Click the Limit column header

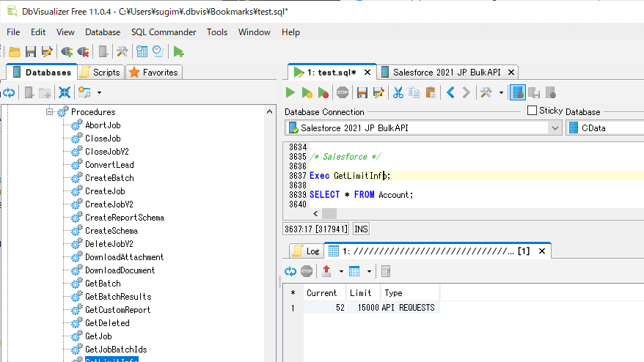point(362,293)
